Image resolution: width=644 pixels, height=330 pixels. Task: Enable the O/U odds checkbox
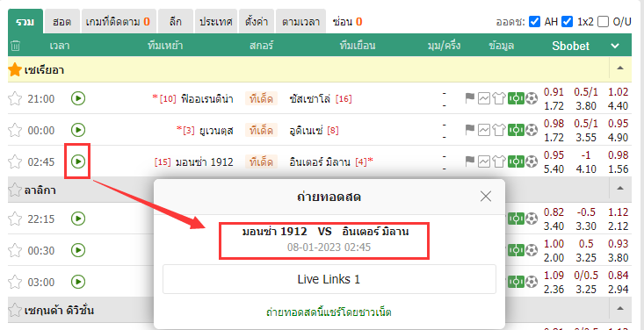603,21
